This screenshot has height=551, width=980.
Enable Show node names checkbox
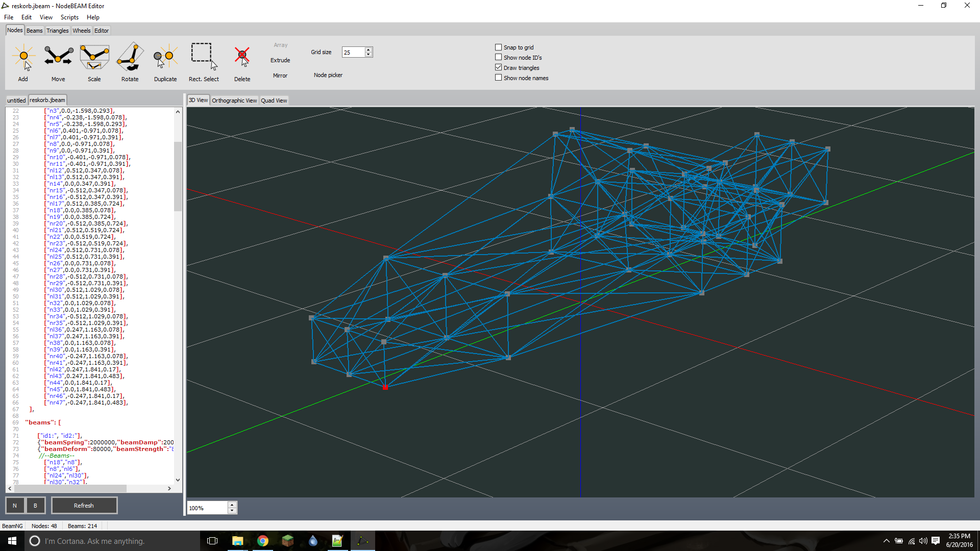pos(499,78)
